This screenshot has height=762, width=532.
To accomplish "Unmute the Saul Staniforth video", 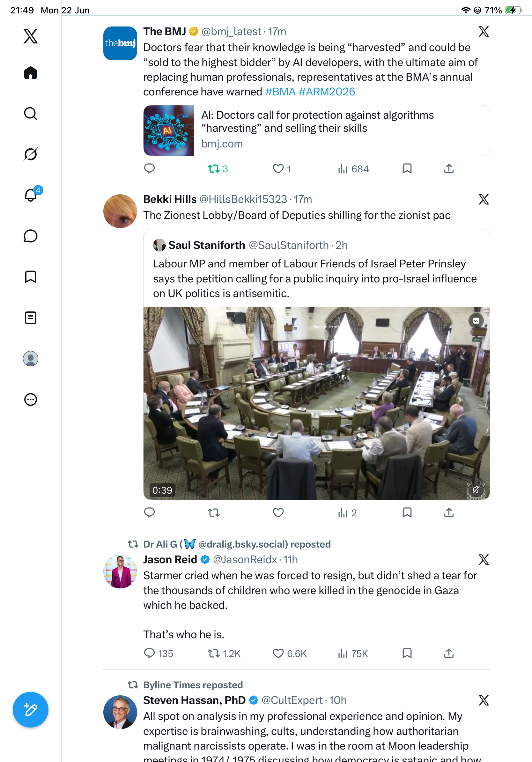I will [x=476, y=489].
